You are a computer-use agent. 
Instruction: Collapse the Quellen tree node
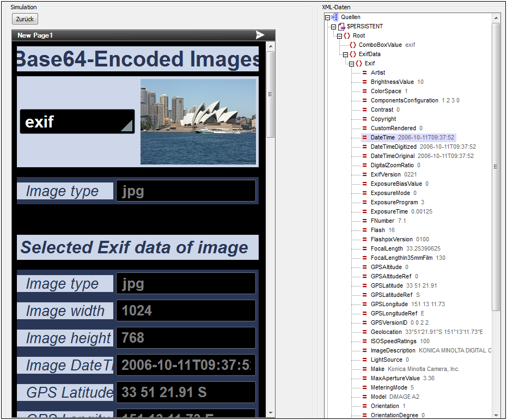pyautogui.click(x=327, y=17)
